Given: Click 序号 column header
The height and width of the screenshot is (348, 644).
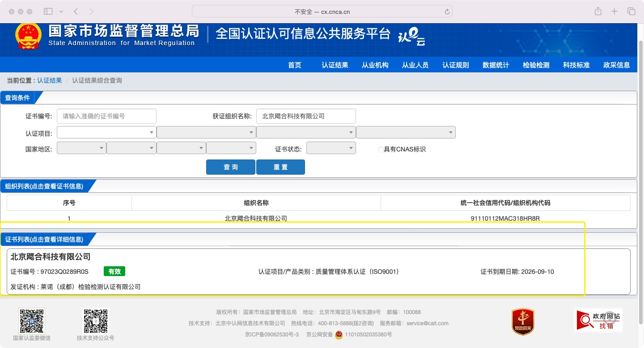Looking at the screenshot, I should coord(69,203).
